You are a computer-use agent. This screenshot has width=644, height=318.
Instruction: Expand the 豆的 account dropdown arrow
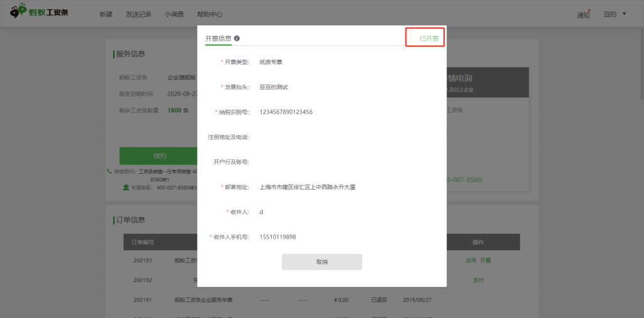(624, 14)
